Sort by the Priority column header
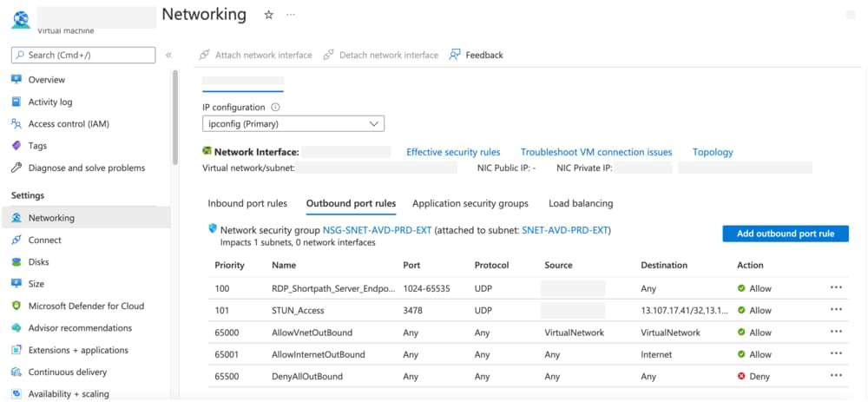Image resolution: width=868 pixels, height=402 pixels. pos(229,265)
